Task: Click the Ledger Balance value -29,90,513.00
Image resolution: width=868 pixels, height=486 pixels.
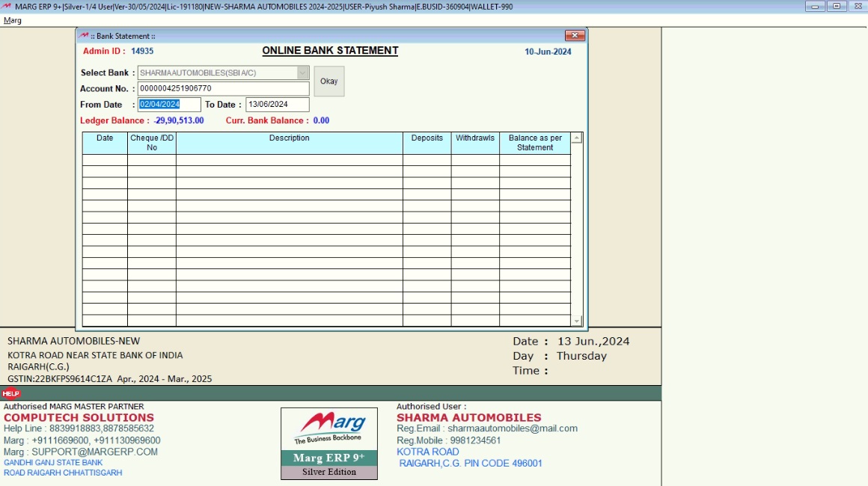Action: [179, 120]
